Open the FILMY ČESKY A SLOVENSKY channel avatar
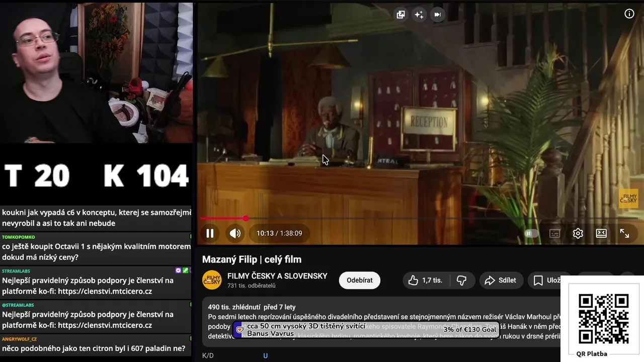This screenshot has width=644, height=362. click(x=212, y=280)
